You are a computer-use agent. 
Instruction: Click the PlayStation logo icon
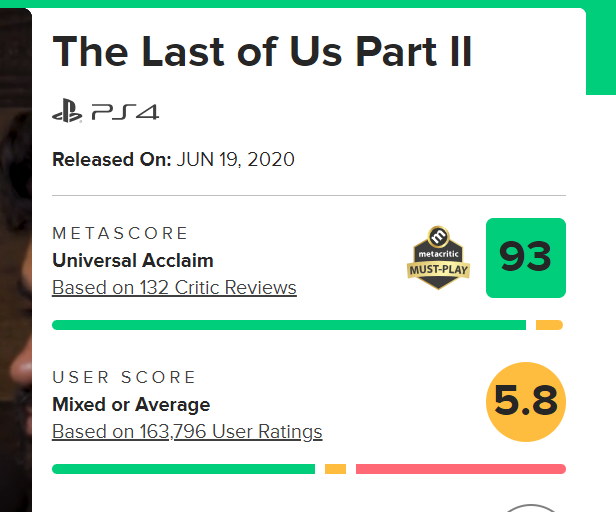click(x=67, y=110)
